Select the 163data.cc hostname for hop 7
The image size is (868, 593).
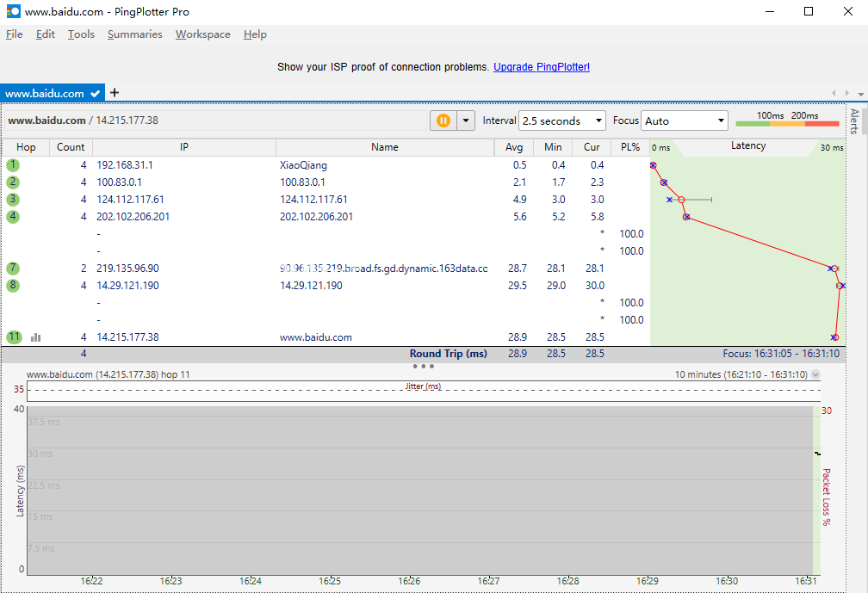[384, 269]
